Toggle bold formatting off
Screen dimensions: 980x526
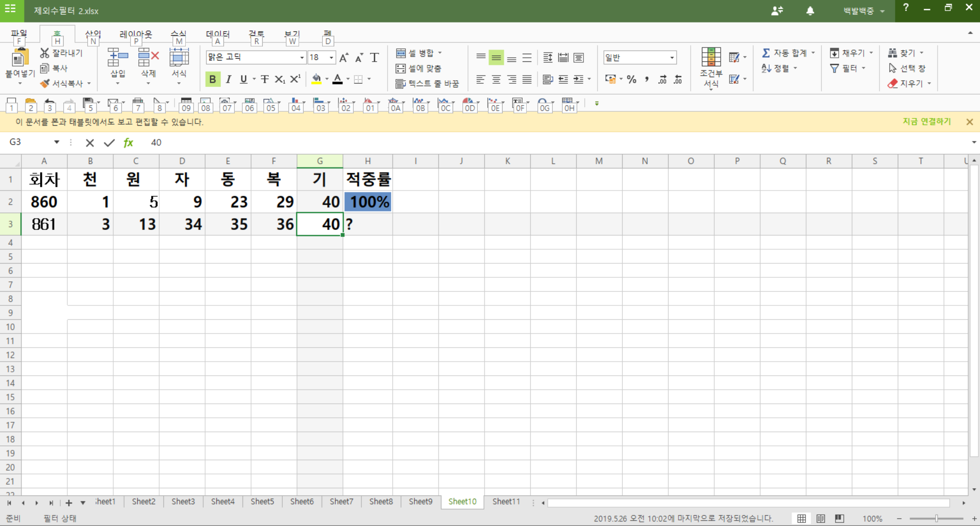pos(212,79)
